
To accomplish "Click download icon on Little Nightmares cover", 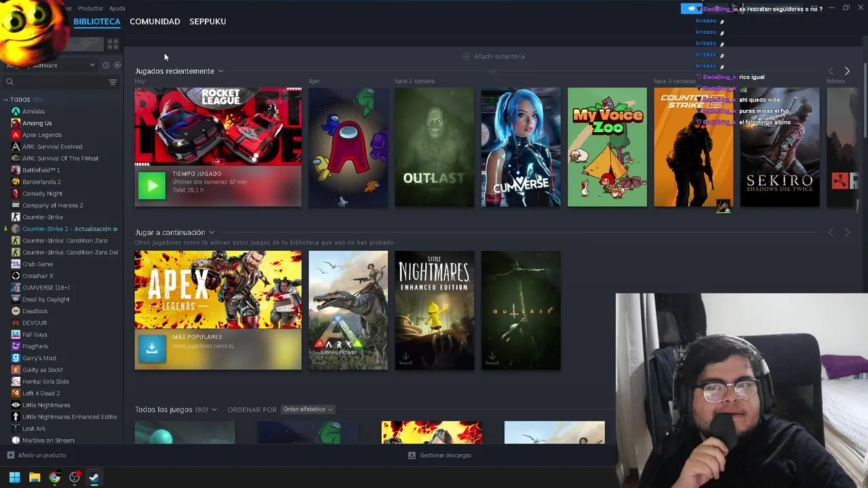I will pos(406,358).
